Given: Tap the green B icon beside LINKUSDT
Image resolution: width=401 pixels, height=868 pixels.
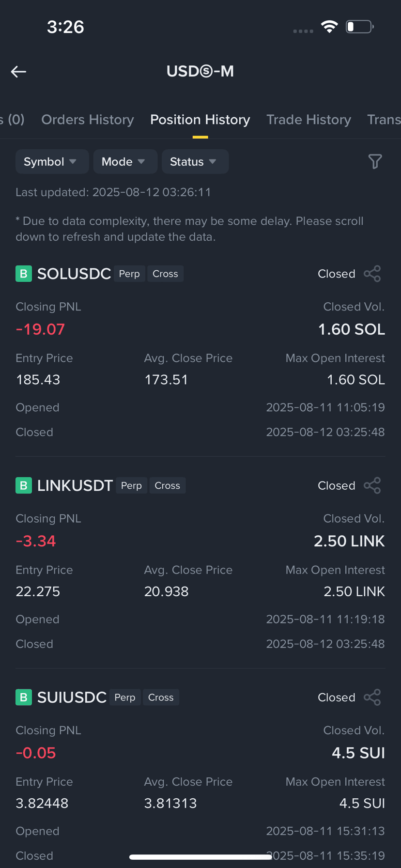Looking at the screenshot, I should point(24,485).
